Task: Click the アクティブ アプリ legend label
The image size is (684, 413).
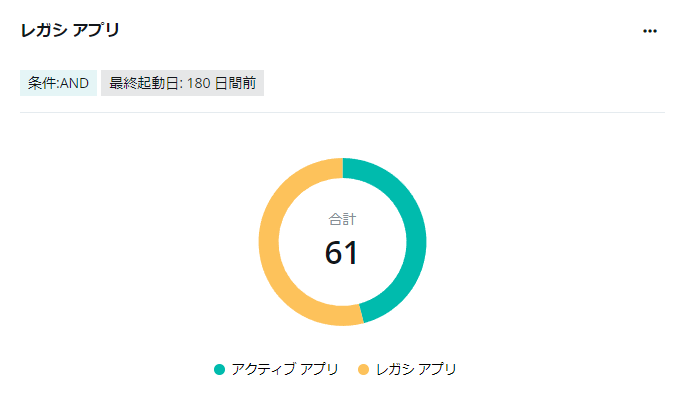Action: (x=285, y=369)
